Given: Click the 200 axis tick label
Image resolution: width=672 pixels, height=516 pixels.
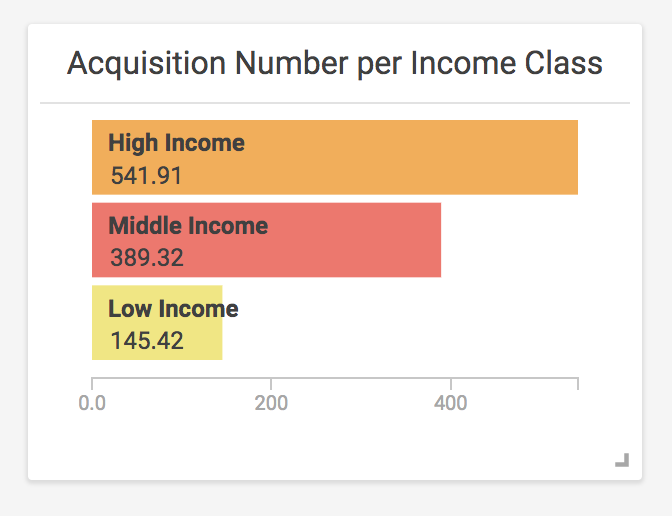Looking at the screenshot, I should (x=271, y=403).
